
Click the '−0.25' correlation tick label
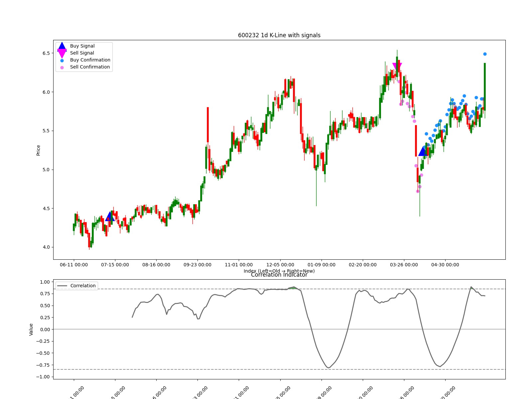(x=43, y=341)
